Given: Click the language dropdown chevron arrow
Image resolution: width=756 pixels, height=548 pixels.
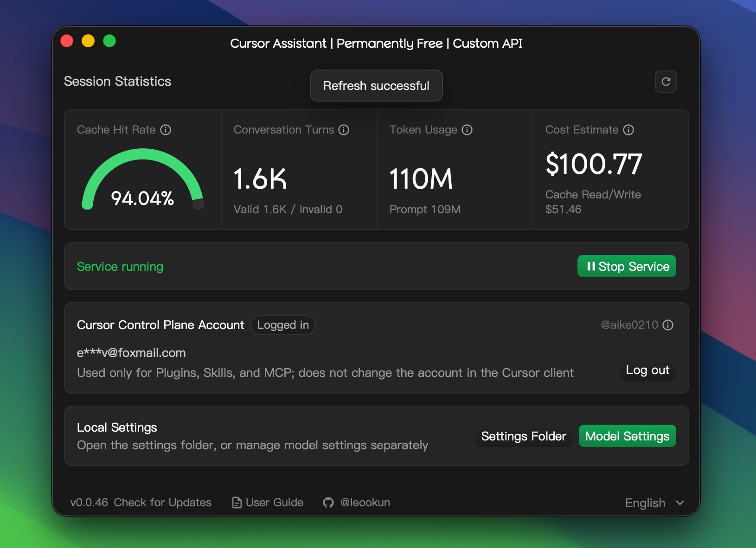Looking at the screenshot, I should click(680, 503).
